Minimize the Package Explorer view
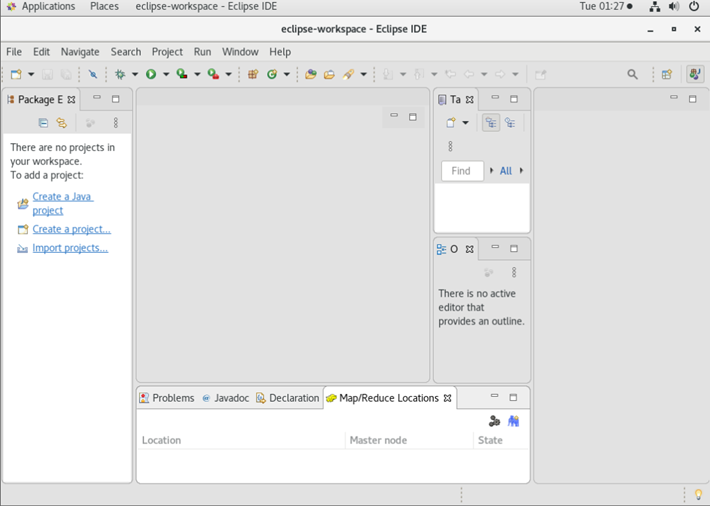The width and height of the screenshot is (710, 506). click(97, 98)
